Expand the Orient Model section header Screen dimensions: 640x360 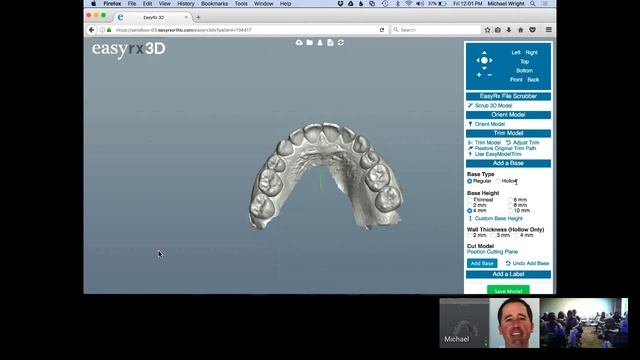pyautogui.click(x=508, y=115)
